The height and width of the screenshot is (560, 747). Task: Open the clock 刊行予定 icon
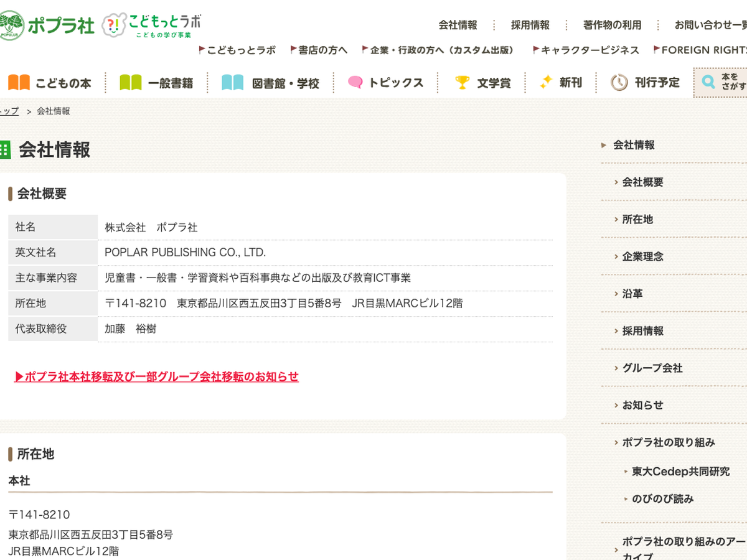pyautogui.click(x=619, y=82)
